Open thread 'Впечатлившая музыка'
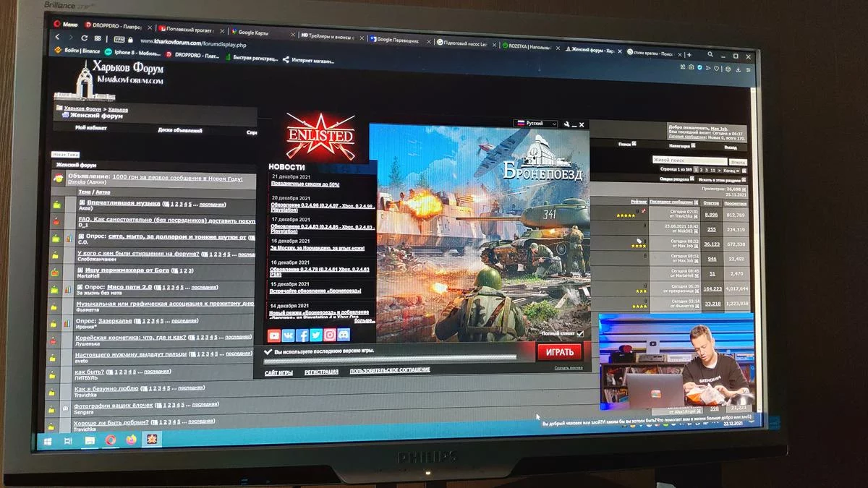 tap(123, 203)
